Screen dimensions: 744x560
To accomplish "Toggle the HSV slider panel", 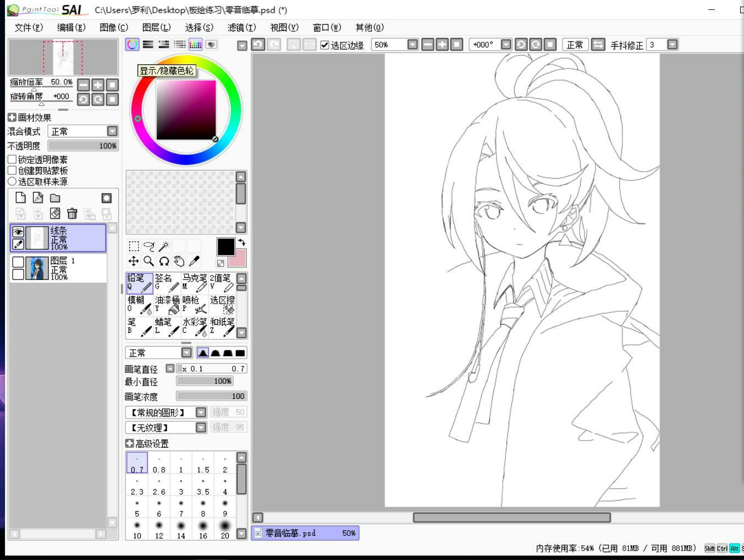I will 164,45.
